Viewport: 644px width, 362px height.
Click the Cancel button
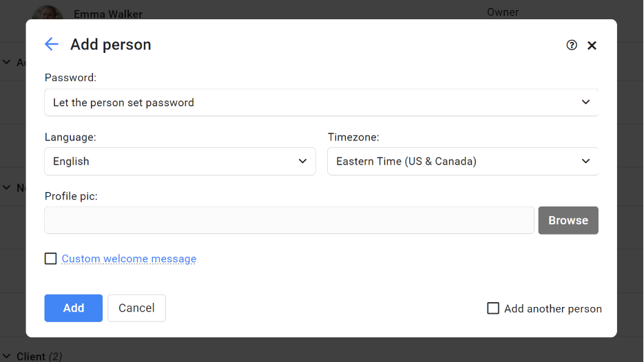(136, 308)
